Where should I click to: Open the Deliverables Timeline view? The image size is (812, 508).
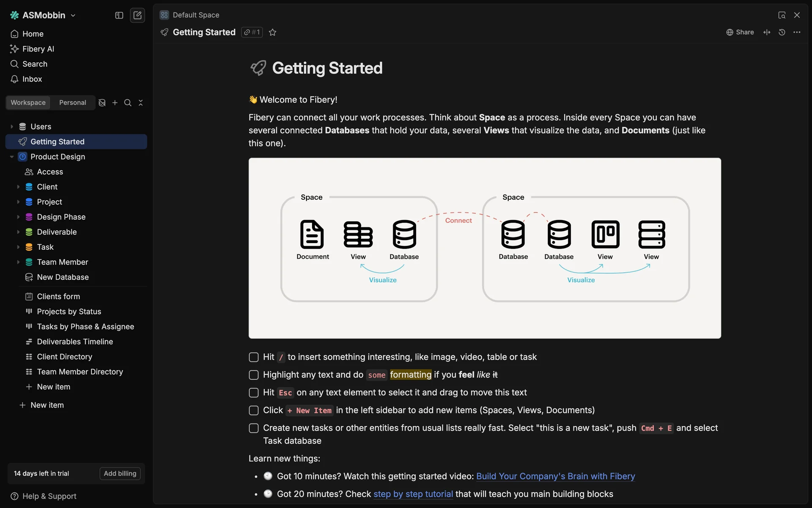[75, 342]
